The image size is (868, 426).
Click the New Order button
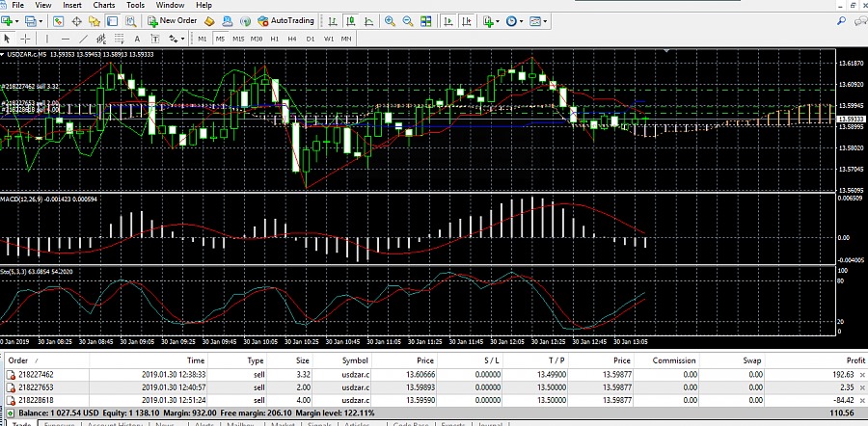[x=172, y=20]
